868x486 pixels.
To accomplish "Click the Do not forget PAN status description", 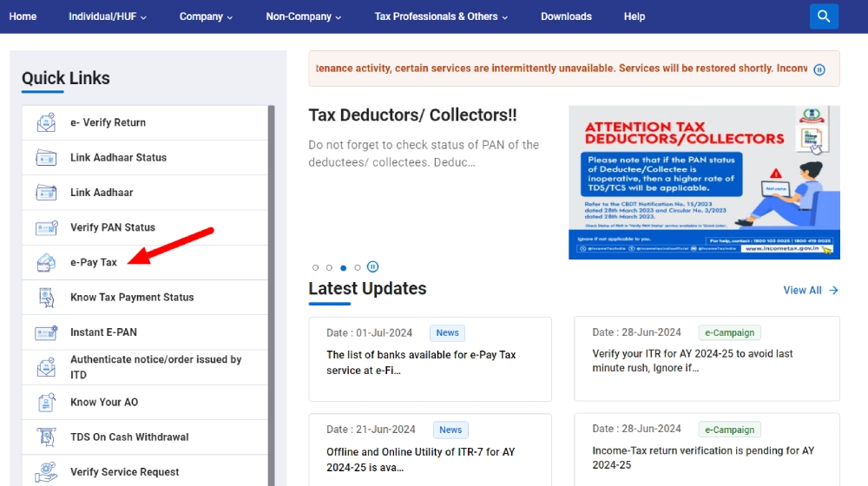I will [424, 154].
